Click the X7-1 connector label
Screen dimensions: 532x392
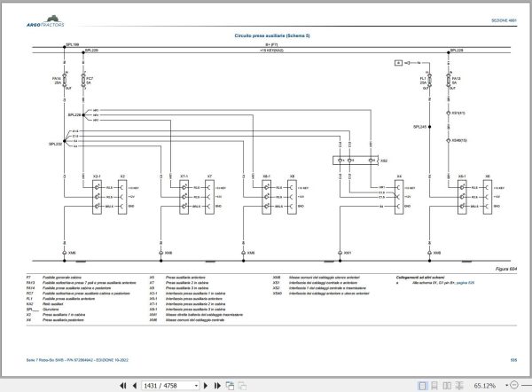click(184, 176)
